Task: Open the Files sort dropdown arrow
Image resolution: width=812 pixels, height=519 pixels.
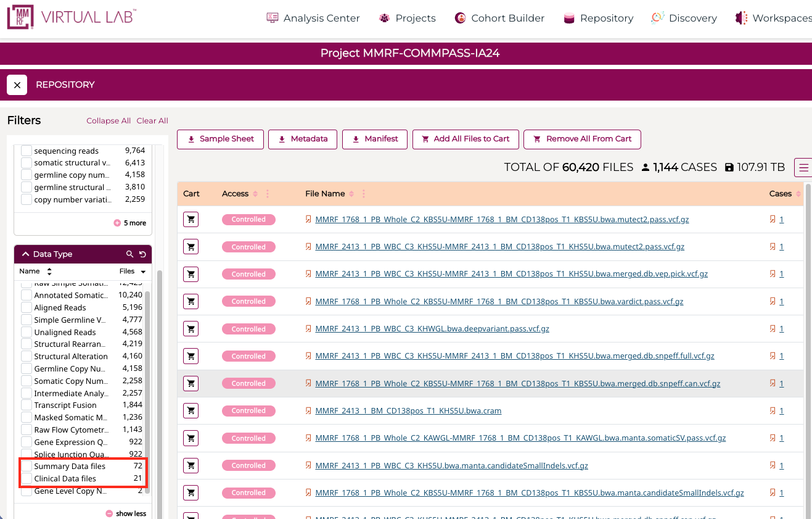Action: (x=143, y=272)
